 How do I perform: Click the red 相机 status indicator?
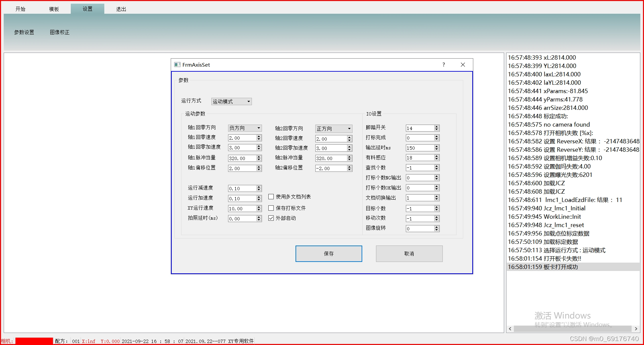(34, 341)
